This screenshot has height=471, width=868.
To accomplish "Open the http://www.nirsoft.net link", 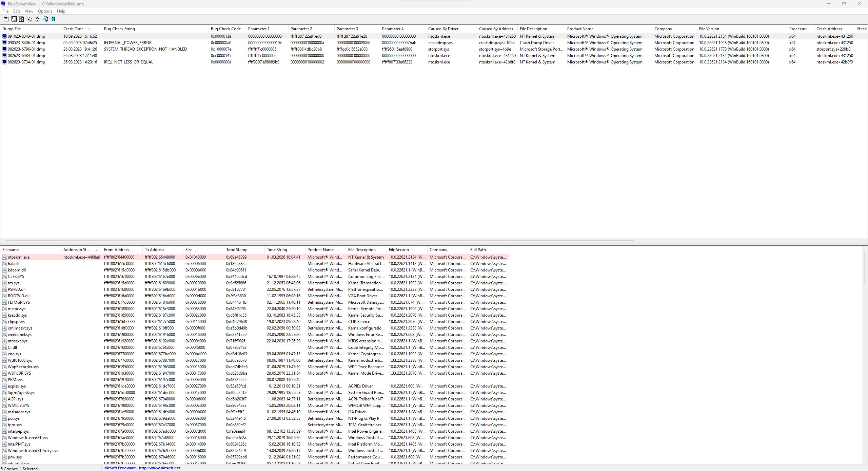I will pyautogui.click(x=159, y=468).
